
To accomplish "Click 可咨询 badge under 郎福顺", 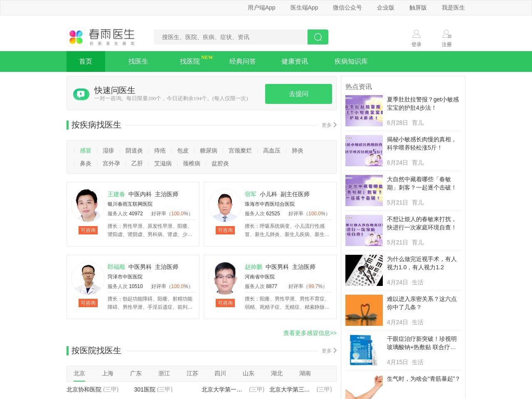I will tap(88, 303).
